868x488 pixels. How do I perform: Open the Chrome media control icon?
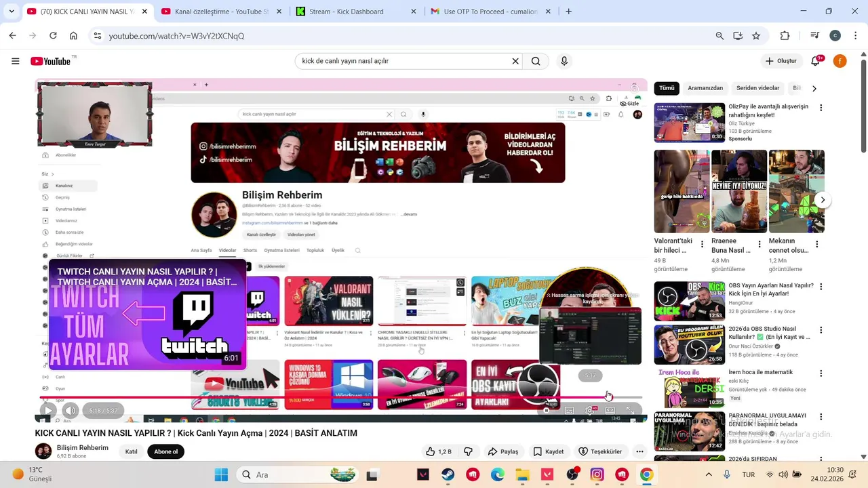click(x=814, y=36)
